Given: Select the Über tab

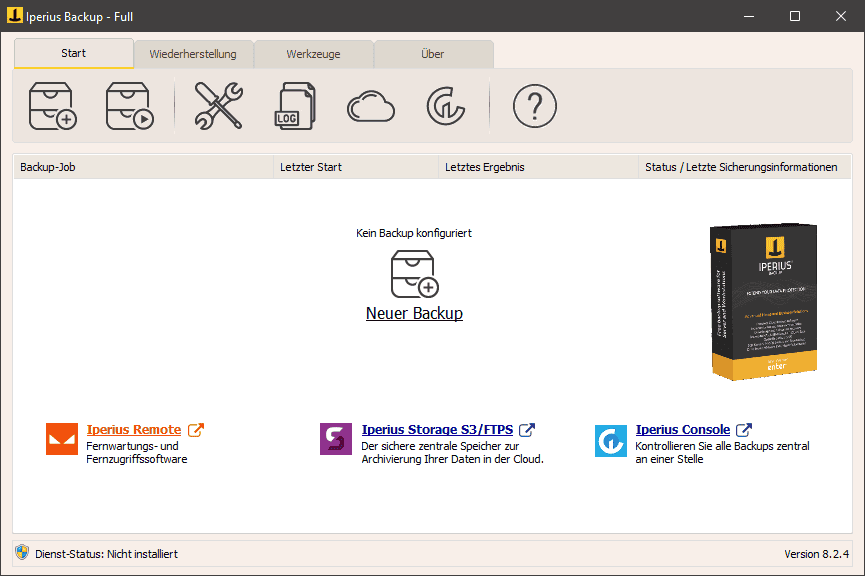Looking at the screenshot, I should click(433, 54).
